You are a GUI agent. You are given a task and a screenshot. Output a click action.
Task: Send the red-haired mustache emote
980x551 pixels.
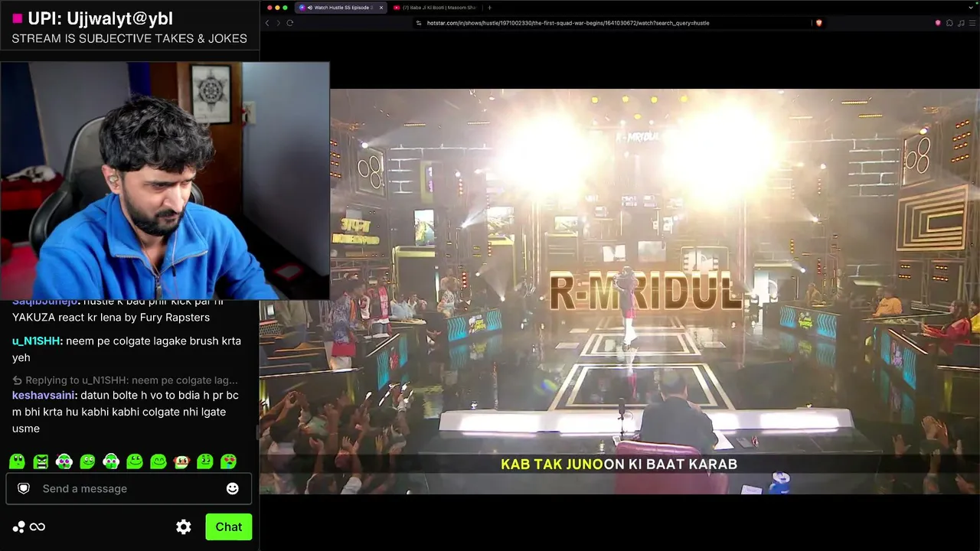[181, 461]
